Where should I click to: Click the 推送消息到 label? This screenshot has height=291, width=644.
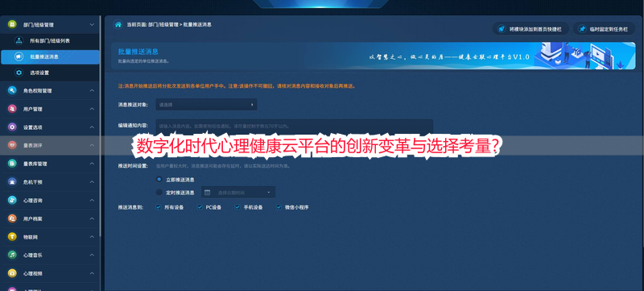(x=130, y=207)
